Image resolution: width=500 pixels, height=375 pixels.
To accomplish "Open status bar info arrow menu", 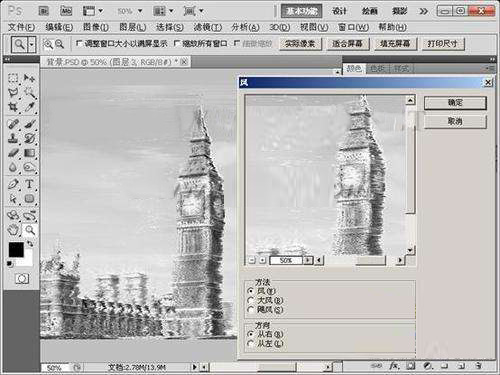I will tap(195, 367).
